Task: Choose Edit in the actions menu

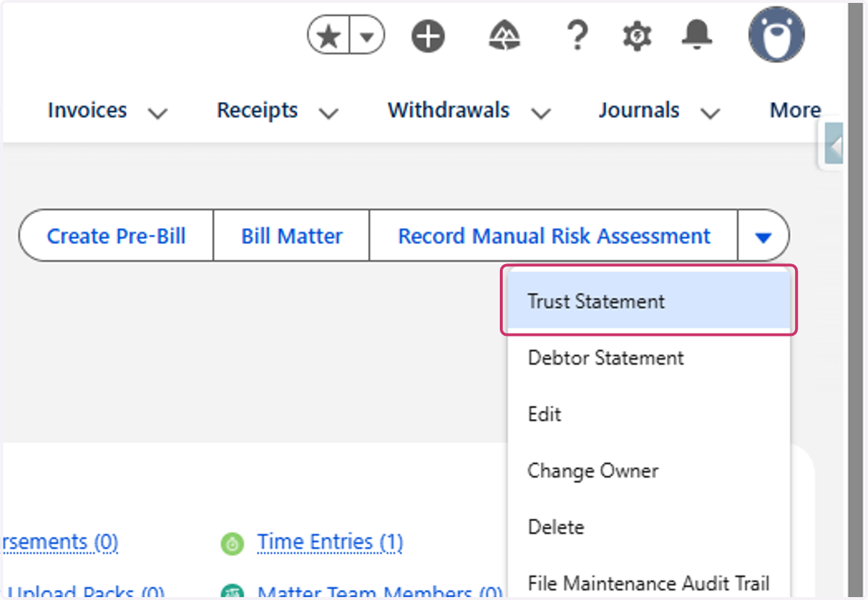Action: pyautogui.click(x=649, y=414)
